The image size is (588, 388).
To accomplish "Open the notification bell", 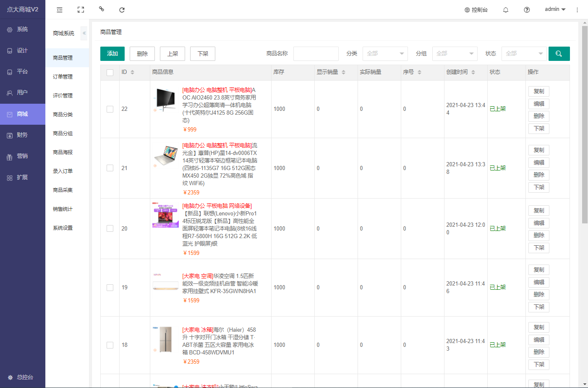I will pyautogui.click(x=506, y=10).
